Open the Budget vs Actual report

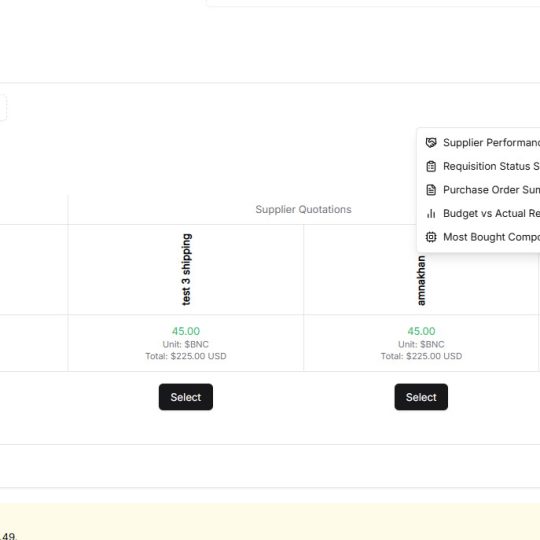pos(480,214)
